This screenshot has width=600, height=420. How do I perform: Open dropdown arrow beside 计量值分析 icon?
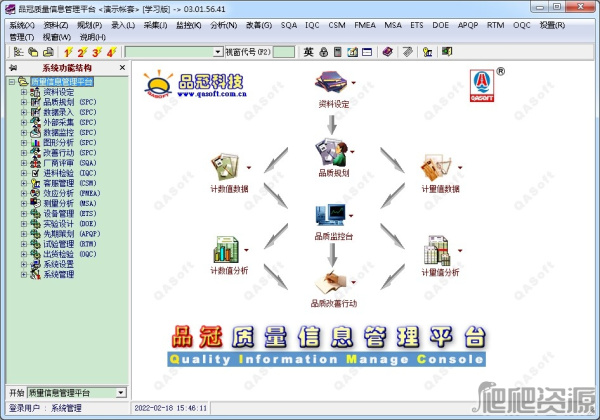[460, 251]
